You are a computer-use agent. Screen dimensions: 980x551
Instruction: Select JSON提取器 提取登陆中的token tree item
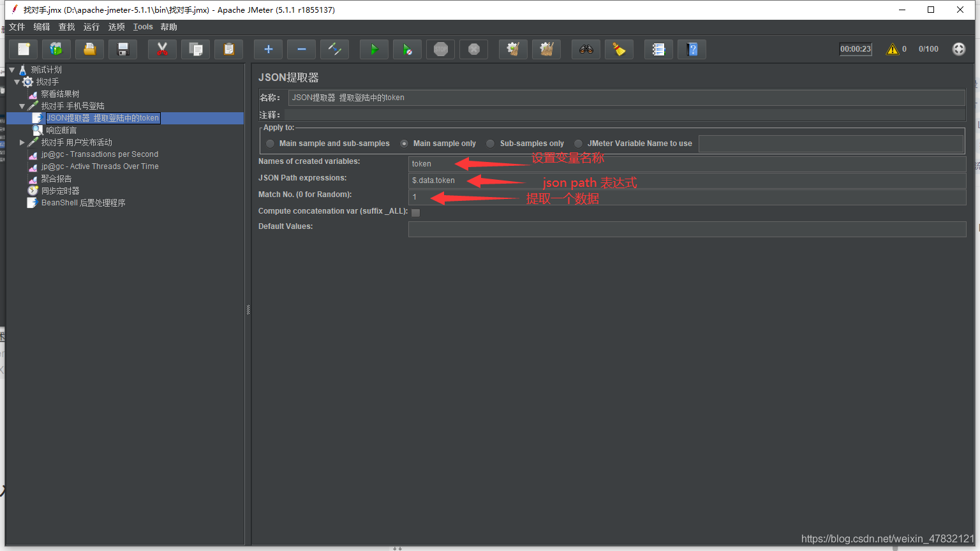pyautogui.click(x=103, y=118)
